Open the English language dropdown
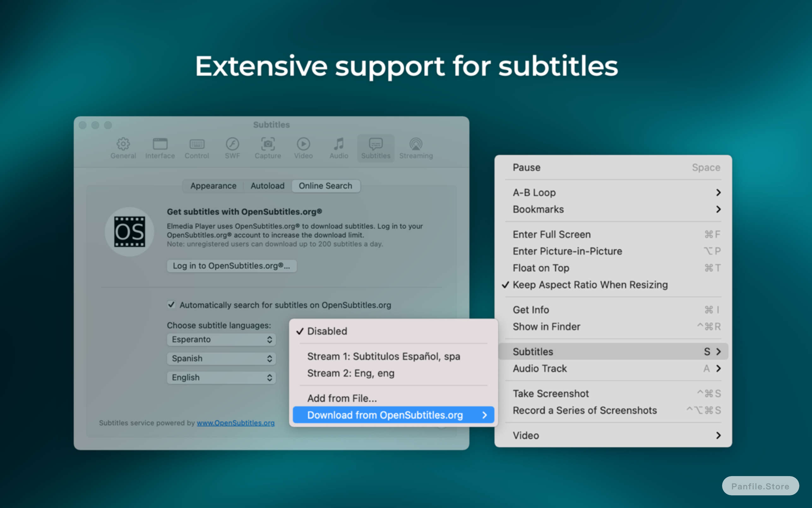Viewport: 812px width, 508px height. (x=222, y=377)
